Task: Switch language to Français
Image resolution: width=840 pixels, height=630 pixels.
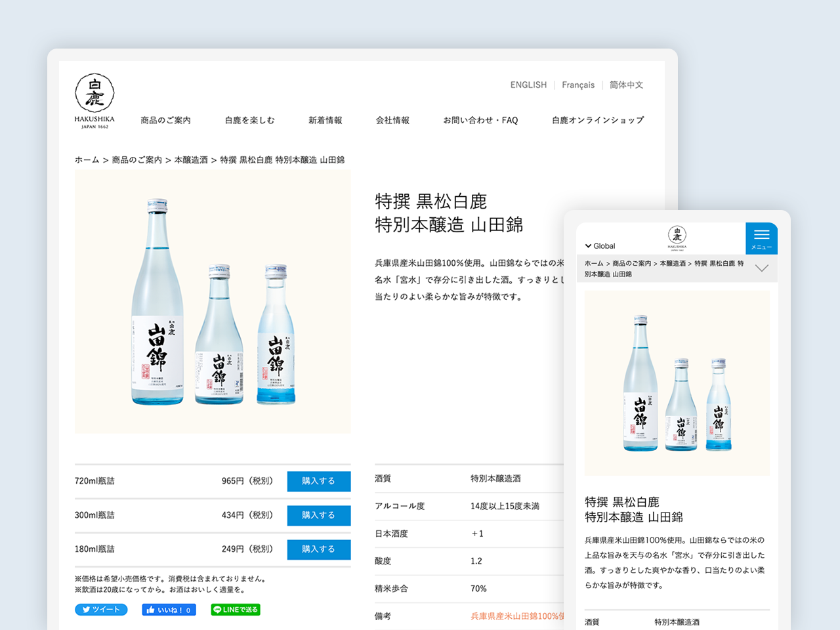Action: point(578,85)
